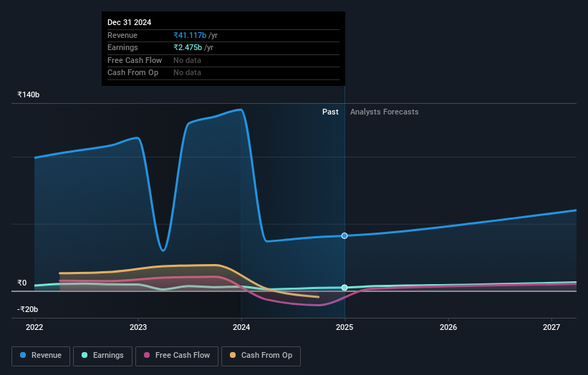Click the 2023 x-axis label

(138, 328)
